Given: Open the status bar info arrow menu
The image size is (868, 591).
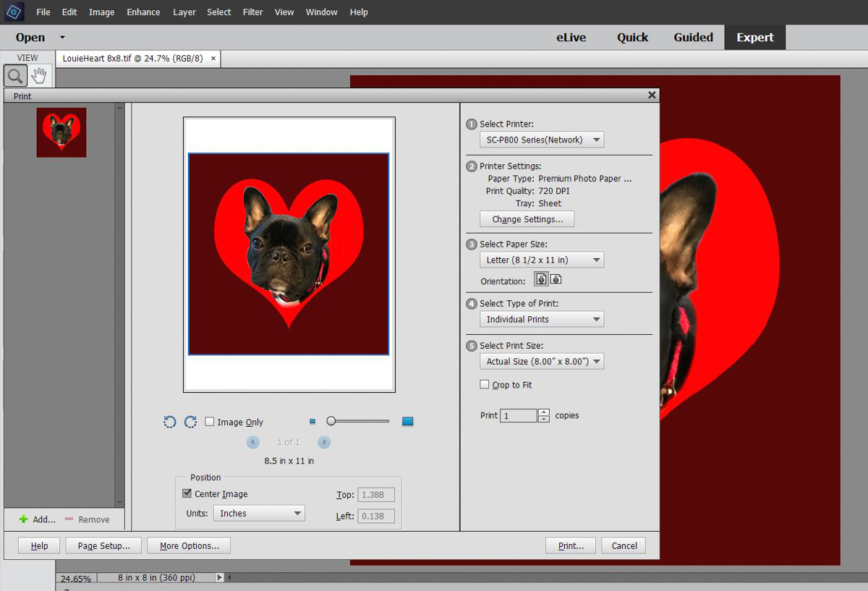Looking at the screenshot, I should click(x=220, y=578).
